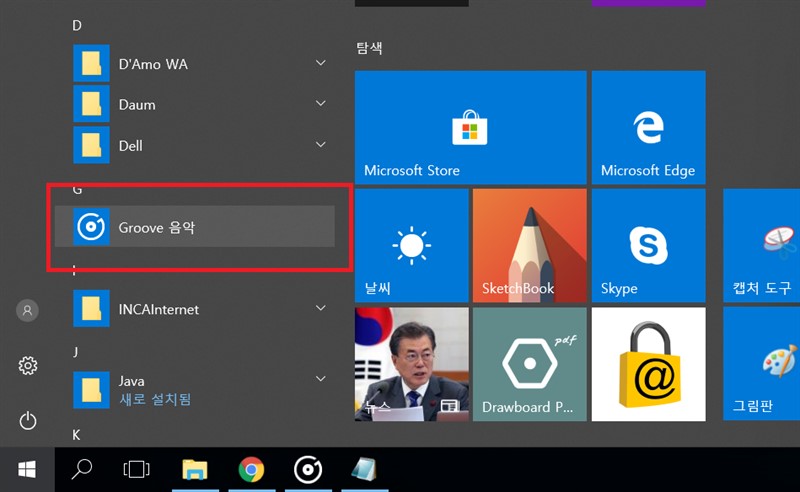Launch the Microsoft Edge tile
The image size is (800, 492).
click(x=648, y=127)
